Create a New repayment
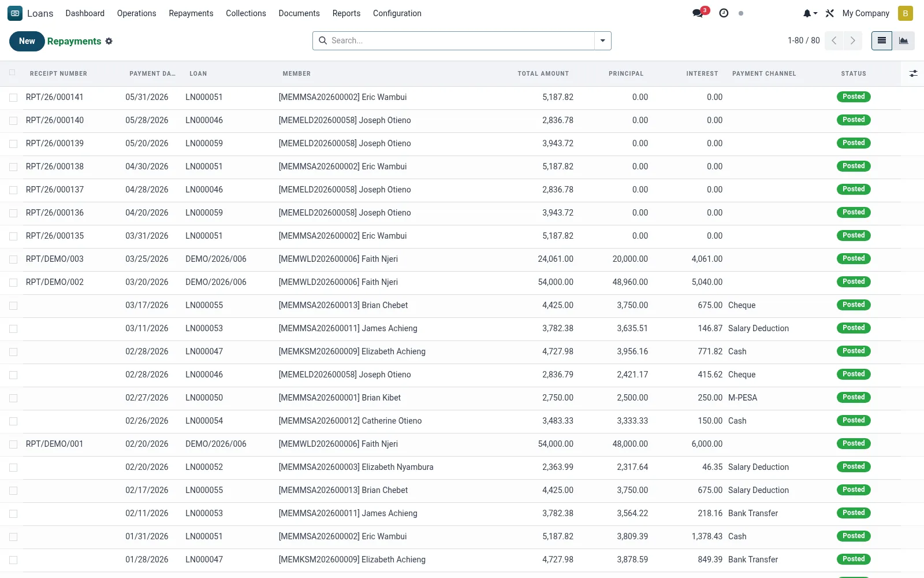 (x=27, y=41)
